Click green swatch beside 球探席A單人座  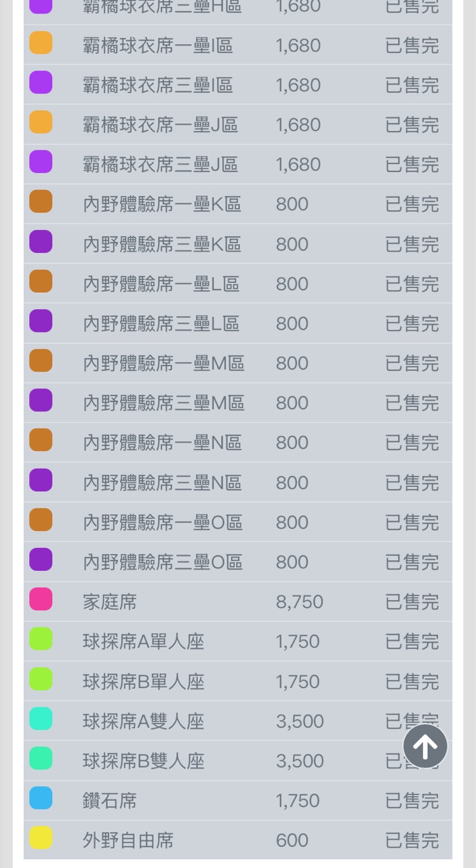pyautogui.click(x=41, y=639)
